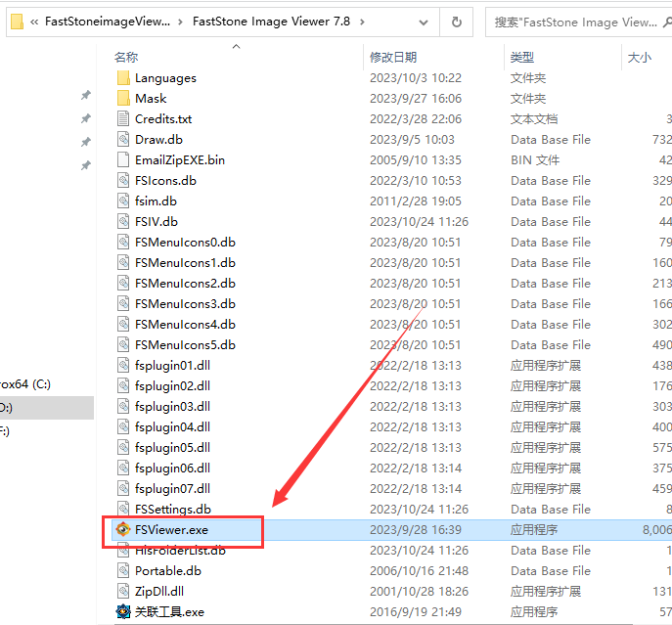The height and width of the screenshot is (625, 672).
Task: Click the fsplugin01.dll file icon
Action: click(123, 365)
